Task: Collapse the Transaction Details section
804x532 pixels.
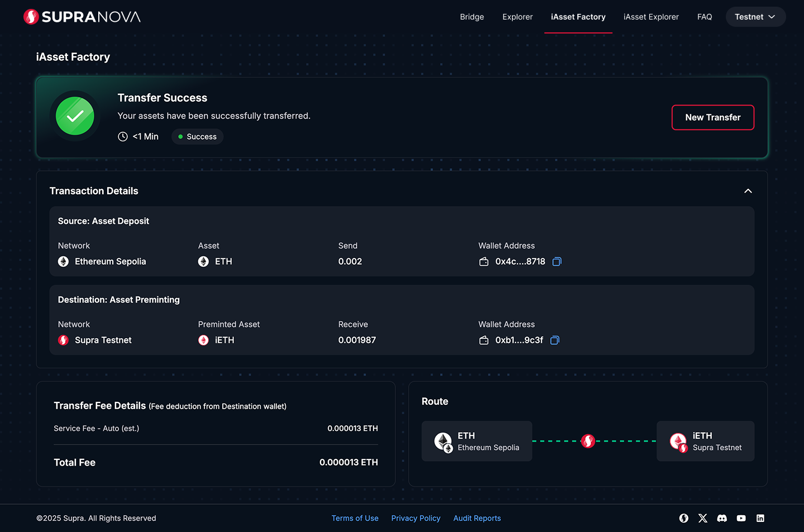Action: coord(748,191)
